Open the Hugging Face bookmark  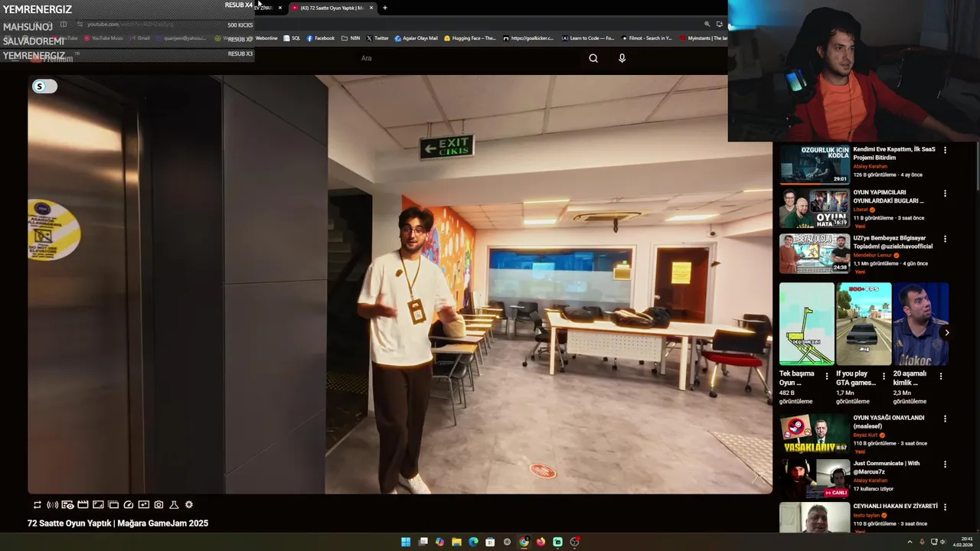(x=470, y=38)
